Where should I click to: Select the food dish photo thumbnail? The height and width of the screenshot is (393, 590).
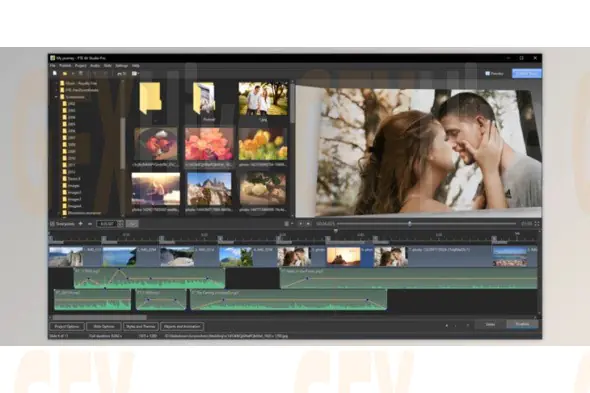pos(263,189)
